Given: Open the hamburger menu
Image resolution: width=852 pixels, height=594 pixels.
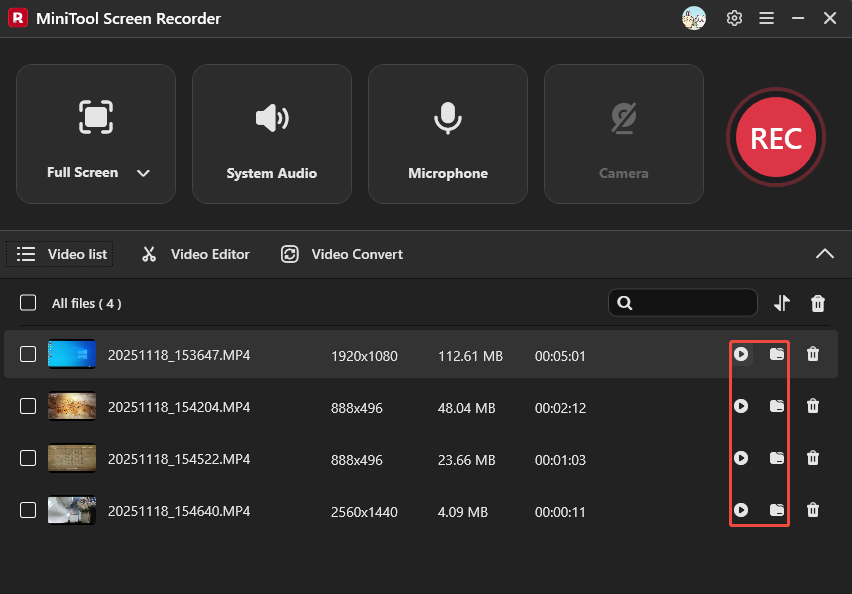Looking at the screenshot, I should [766, 18].
